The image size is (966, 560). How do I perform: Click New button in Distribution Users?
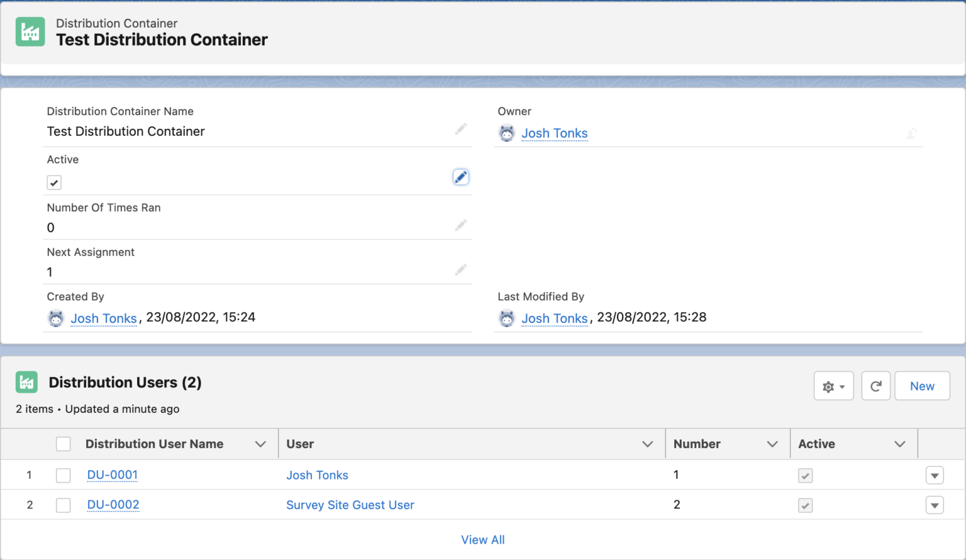click(x=922, y=387)
